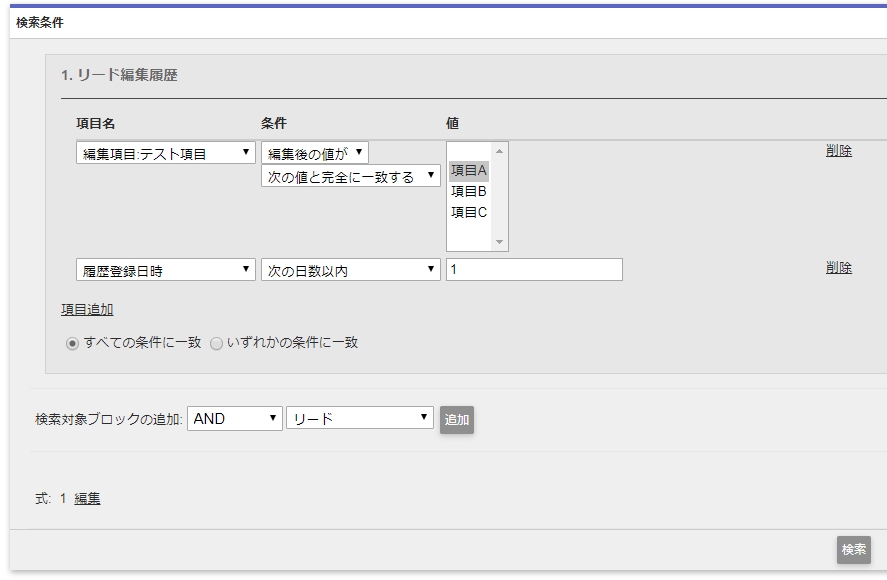This screenshot has height=580, width=887.
Task: Click 削除 for the 履歴登録日時 row
Action: 839,268
